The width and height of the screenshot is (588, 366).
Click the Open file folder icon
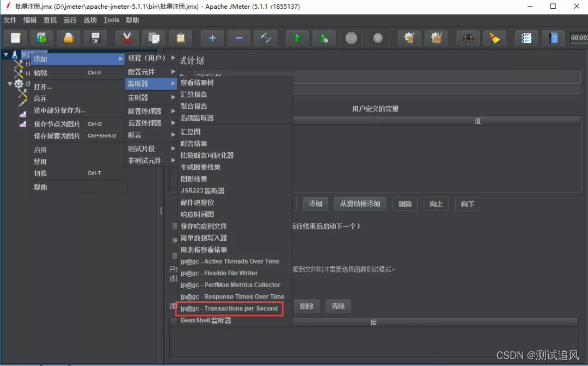pos(69,38)
